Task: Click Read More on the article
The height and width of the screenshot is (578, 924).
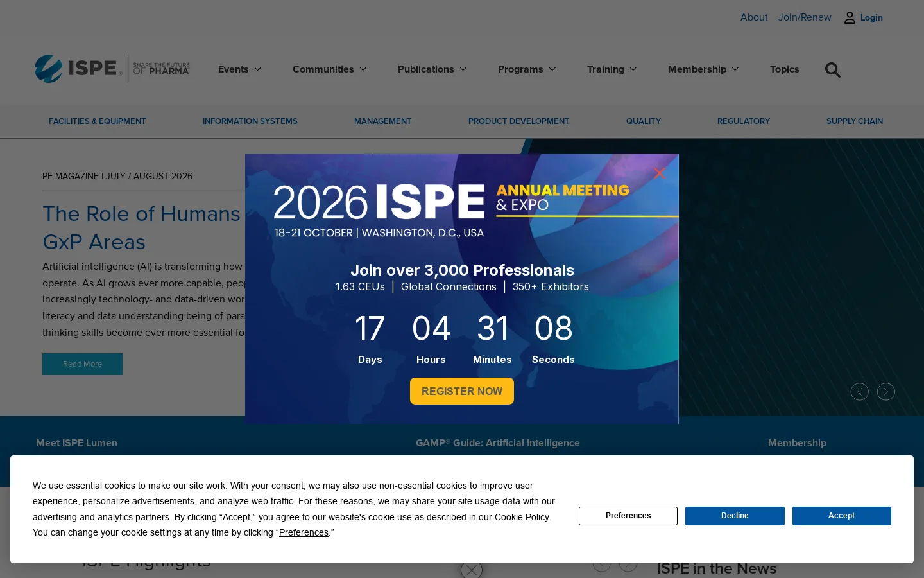Action: coord(82,364)
